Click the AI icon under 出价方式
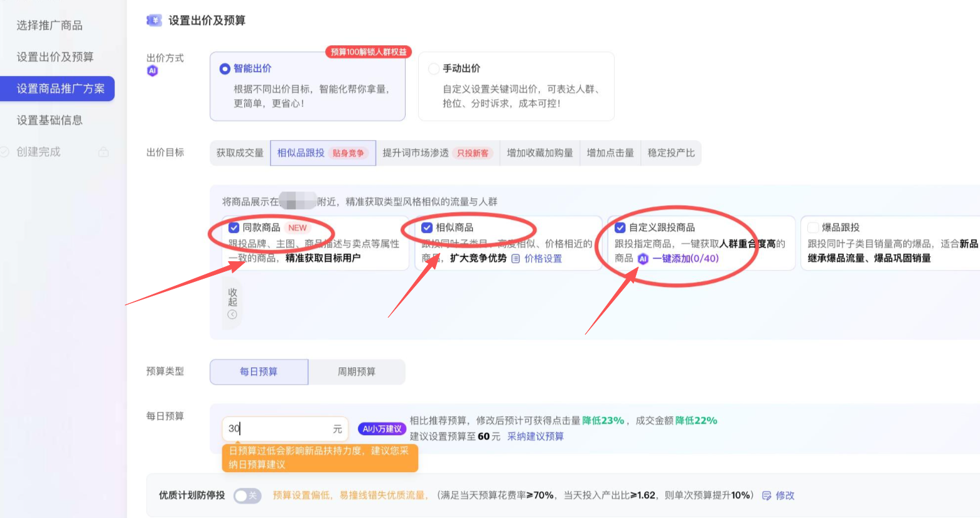This screenshot has height=518, width=980. point(152,71)
